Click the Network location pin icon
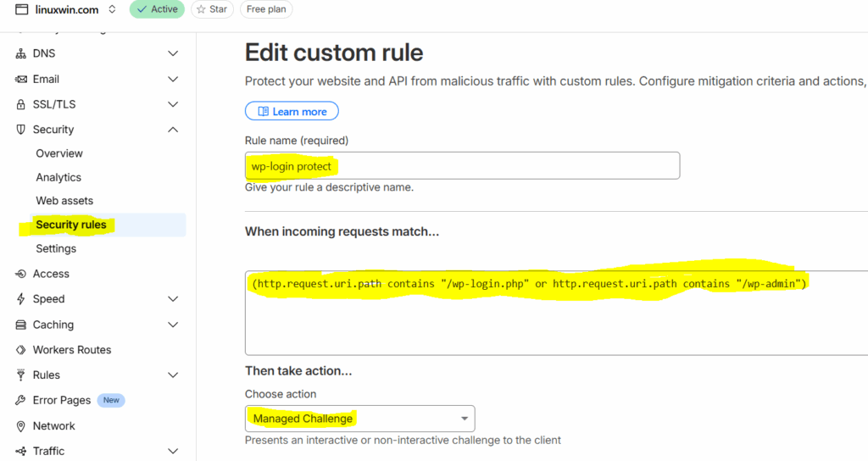Screen dimensions: 868x461 (x=20, y=426)
